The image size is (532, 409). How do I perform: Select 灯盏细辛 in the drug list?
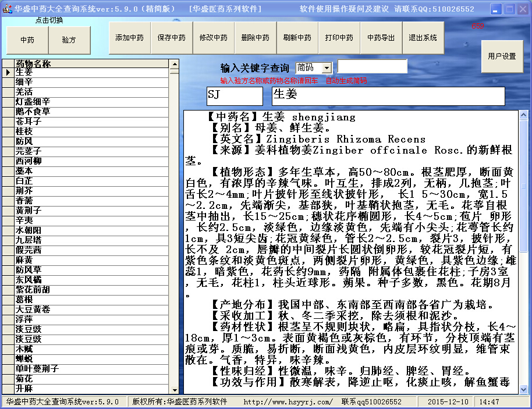(x=91, y=102)
